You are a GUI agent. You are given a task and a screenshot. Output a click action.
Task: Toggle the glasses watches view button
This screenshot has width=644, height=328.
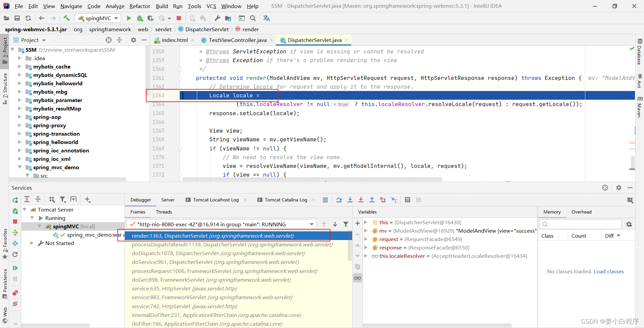358,278
